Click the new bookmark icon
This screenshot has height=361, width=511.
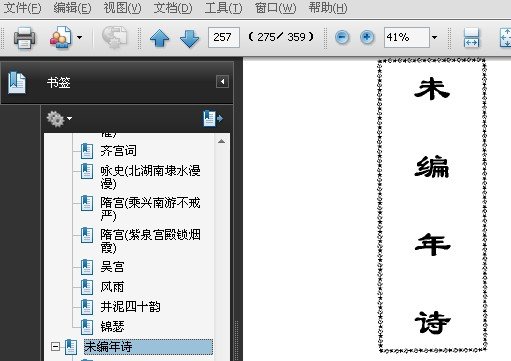coord(213,118)
